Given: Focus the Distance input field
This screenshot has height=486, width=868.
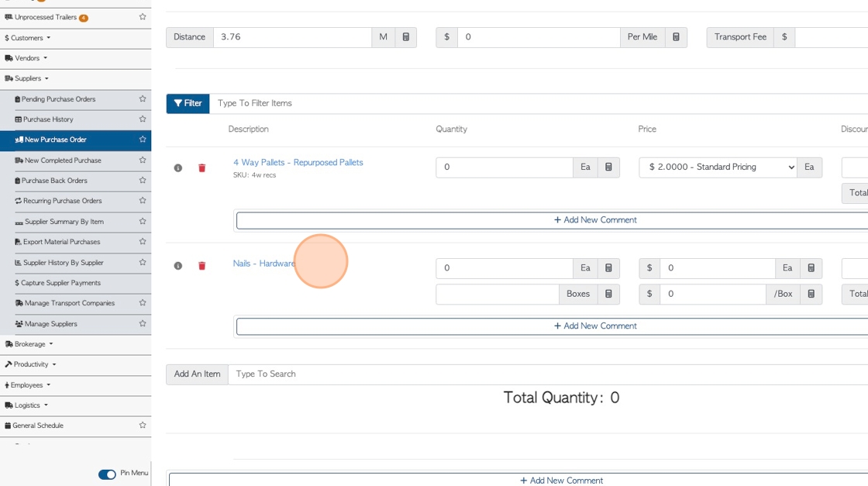Looking at the screenshot, I should tap(292, 37).
